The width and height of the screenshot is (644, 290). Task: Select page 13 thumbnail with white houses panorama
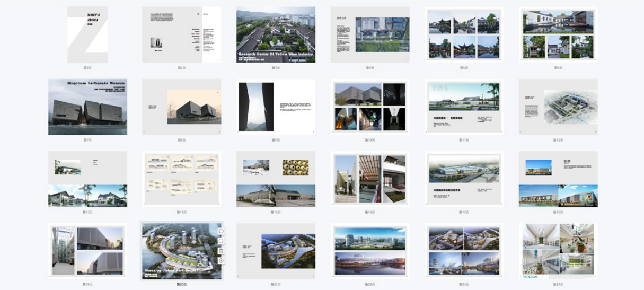(x=87, y=179)
